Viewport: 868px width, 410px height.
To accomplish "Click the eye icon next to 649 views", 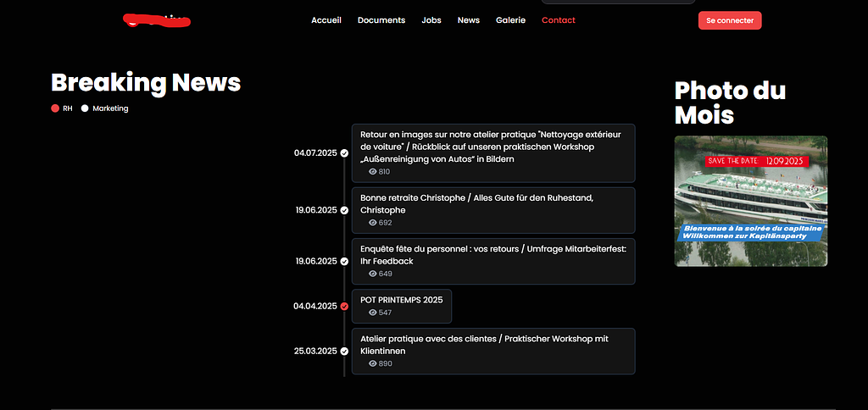I will 372,274.
